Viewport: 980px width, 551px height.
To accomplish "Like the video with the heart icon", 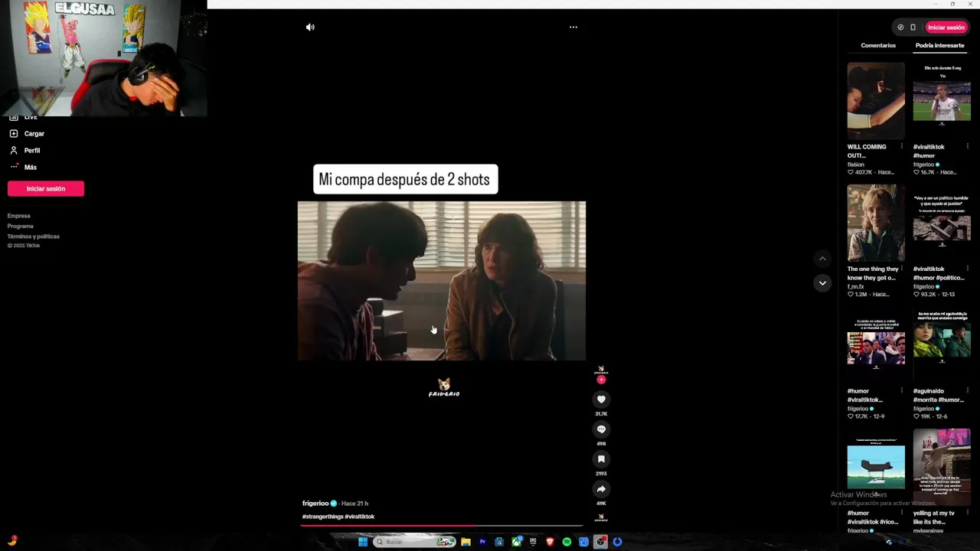I will [601, 399].
